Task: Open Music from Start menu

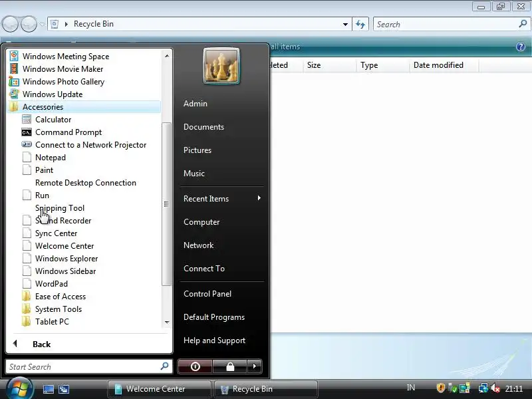Action: click(x=194, y=174)
